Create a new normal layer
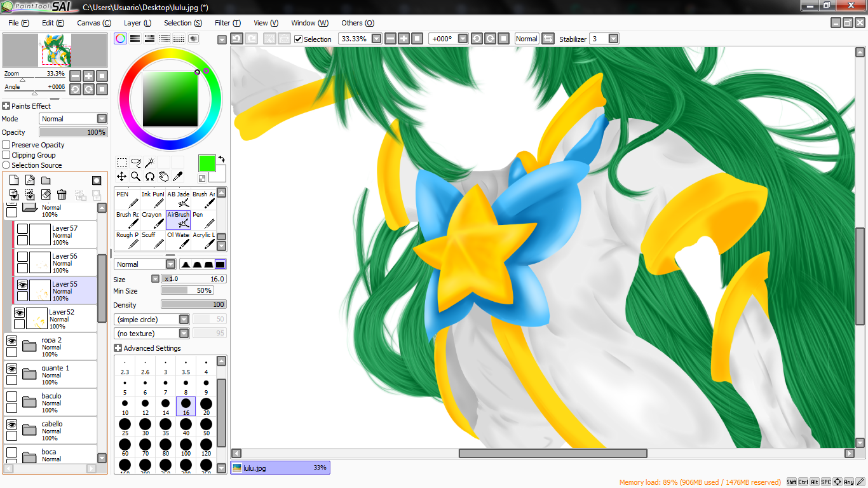The width and height of the screenshot is (868, 488). pos(14,180)
